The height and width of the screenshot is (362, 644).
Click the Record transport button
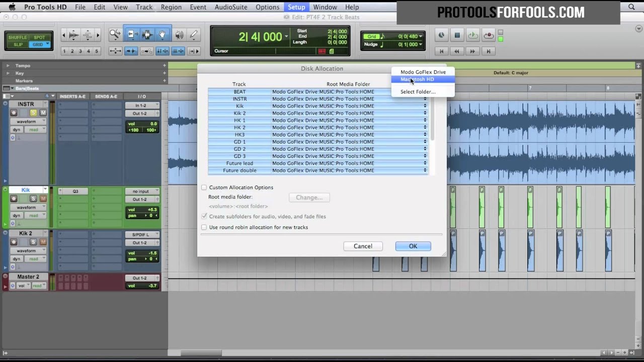click(x=488, y=35)
